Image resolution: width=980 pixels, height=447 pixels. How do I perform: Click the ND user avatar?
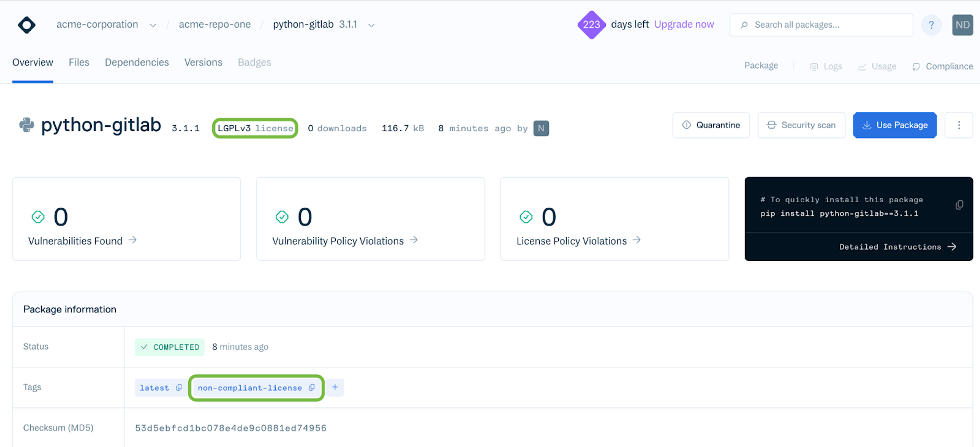(x=962, y=25)
